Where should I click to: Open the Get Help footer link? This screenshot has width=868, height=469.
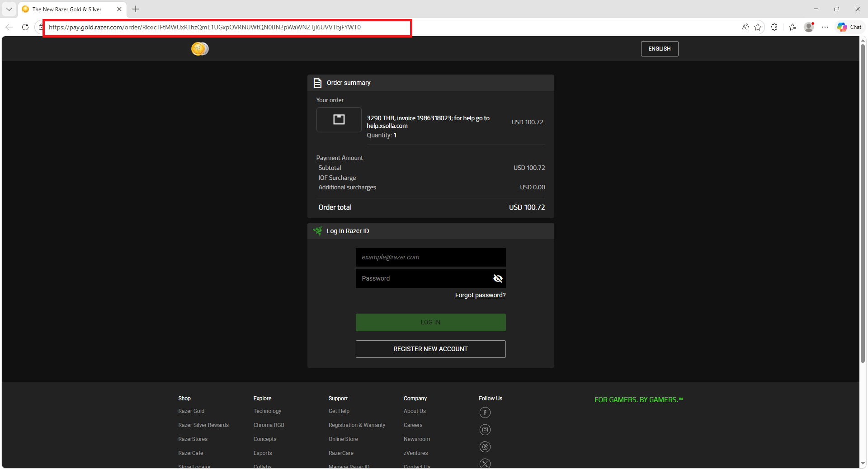click(339, 411)
